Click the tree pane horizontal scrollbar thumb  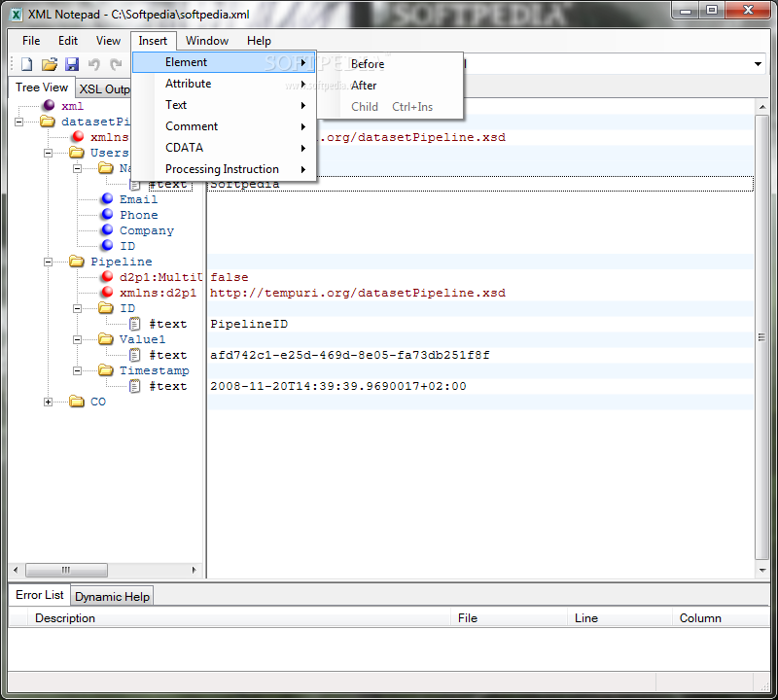pyautogui.click(x=66, y=570)
